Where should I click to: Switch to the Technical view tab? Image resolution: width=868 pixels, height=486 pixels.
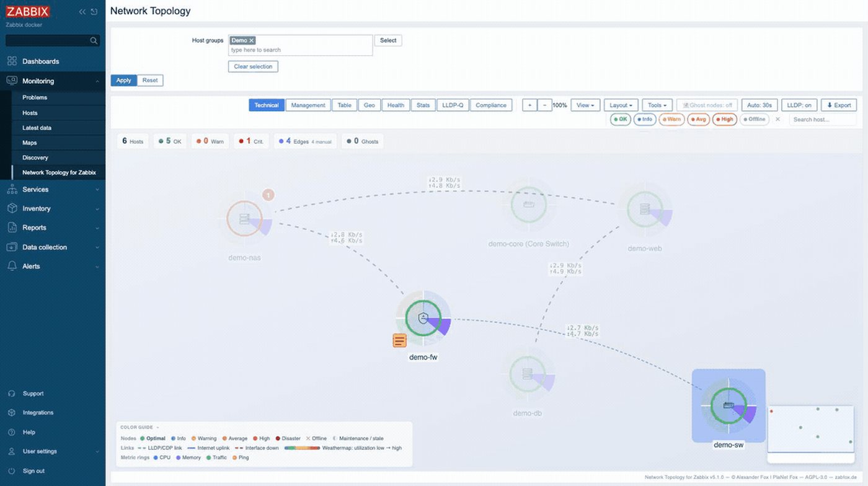[267, 105]
